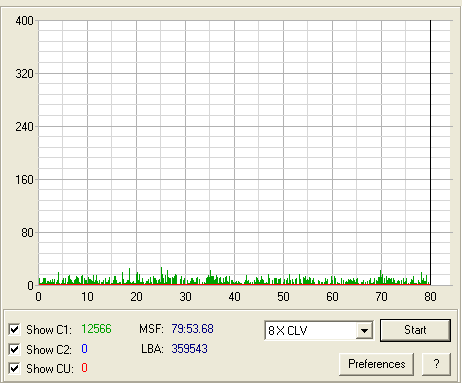The height and width of the screenshot is (384, 462).
Task: Open the Preferences dialog
Action: pyautogui.click(x=377, y=364)
